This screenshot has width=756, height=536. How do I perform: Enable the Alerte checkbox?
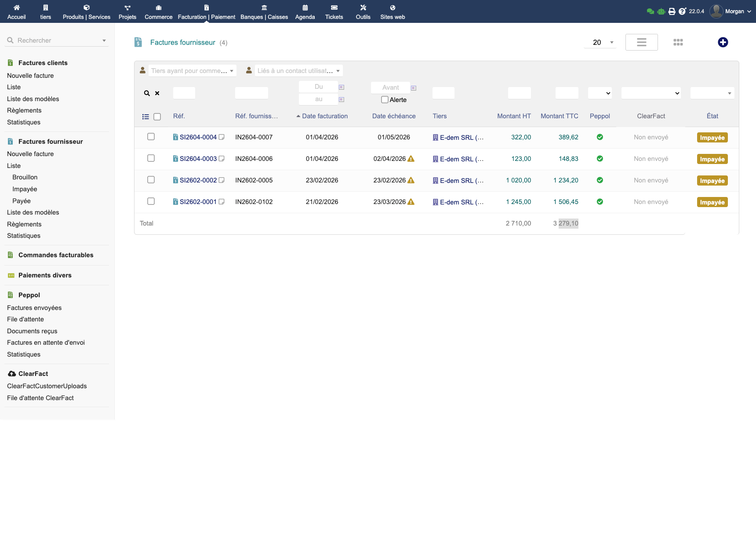385,100
